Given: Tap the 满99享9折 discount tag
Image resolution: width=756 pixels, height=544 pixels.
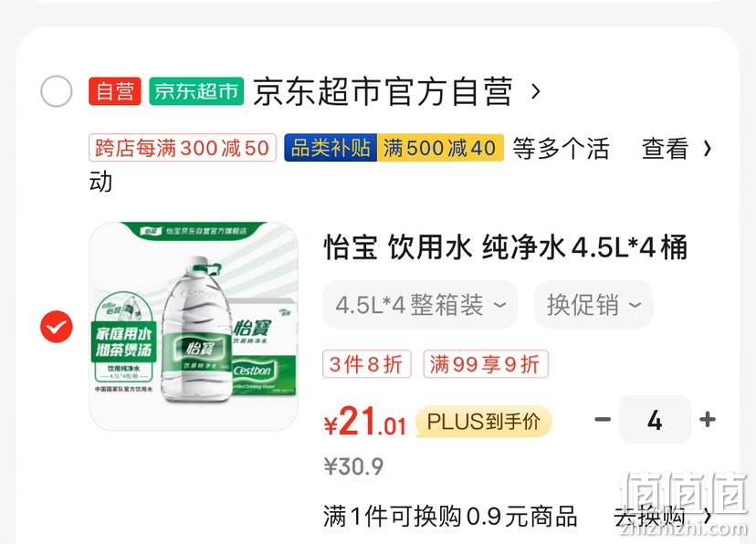Looking at the screenshot, I should coord(486,364).
